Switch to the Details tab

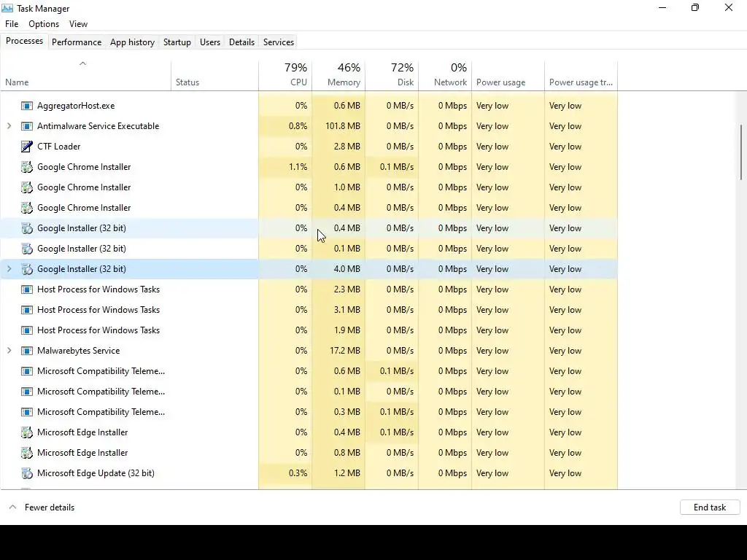[x=241, y=42]
